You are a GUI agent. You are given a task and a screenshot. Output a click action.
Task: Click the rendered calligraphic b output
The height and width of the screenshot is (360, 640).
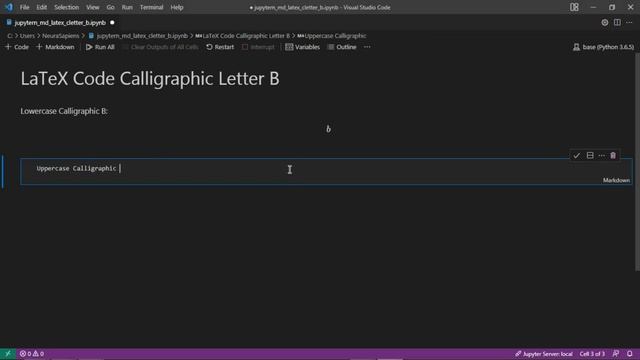click(328, 129)
